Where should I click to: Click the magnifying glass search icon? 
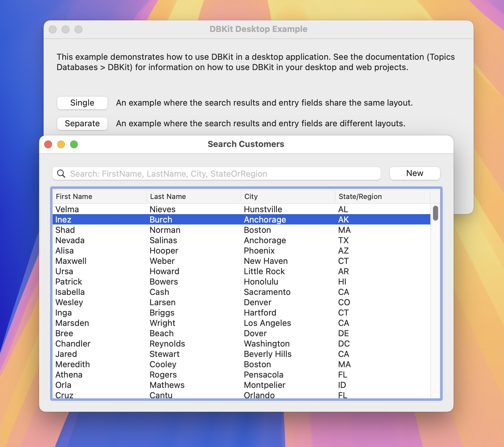61,174
